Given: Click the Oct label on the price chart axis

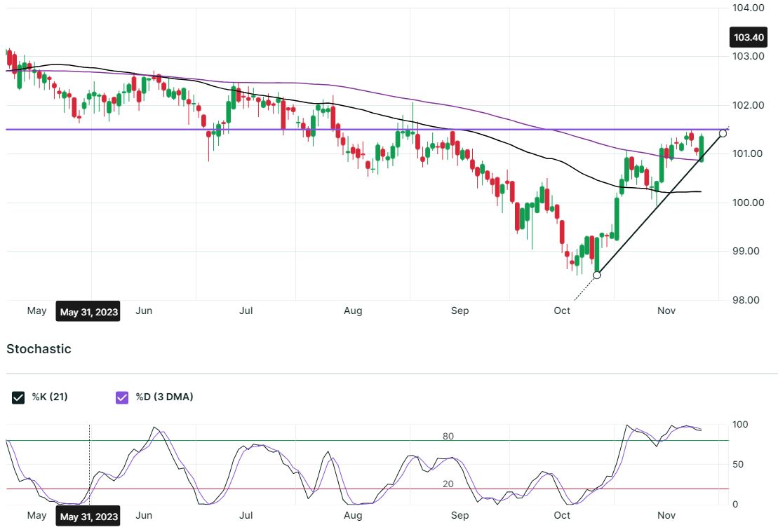Looking at the screenshot, I should [x=562, y=311].
